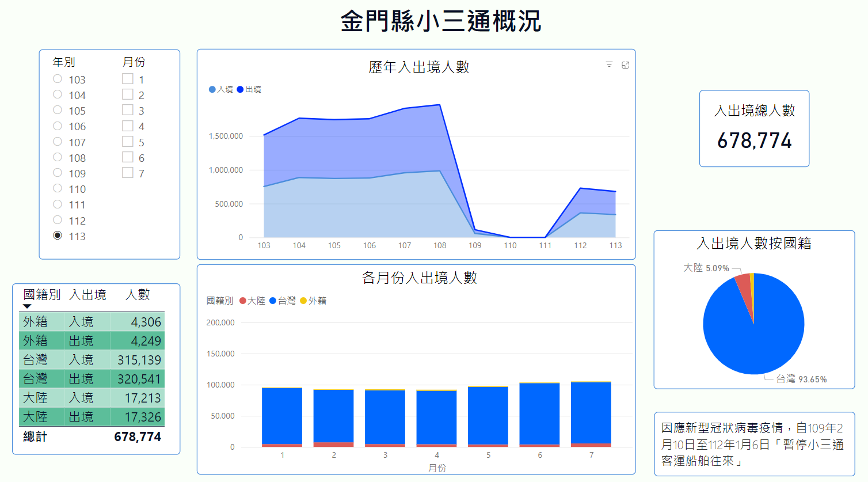
Task: Select year 112 radio button
Action: pos(58,220)
